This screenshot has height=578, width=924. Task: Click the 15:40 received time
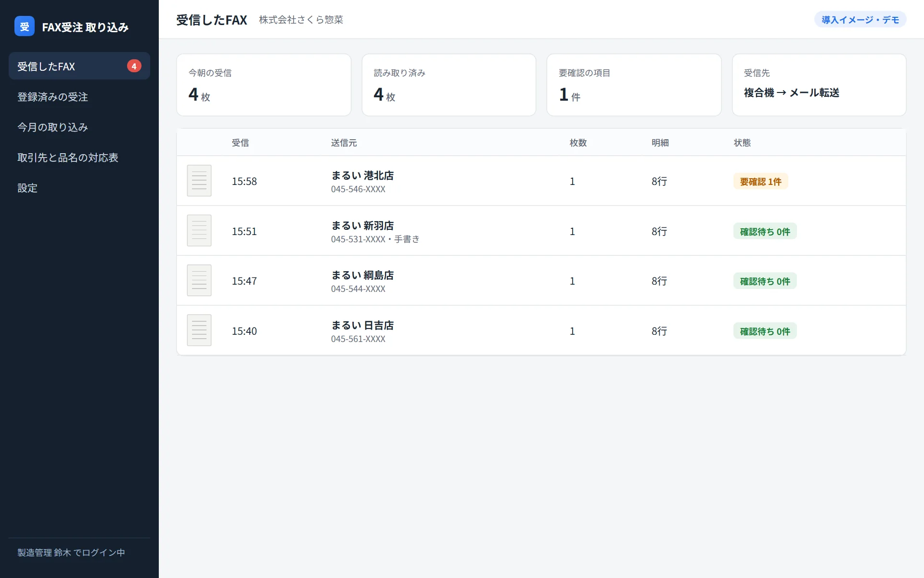[244, 331]
